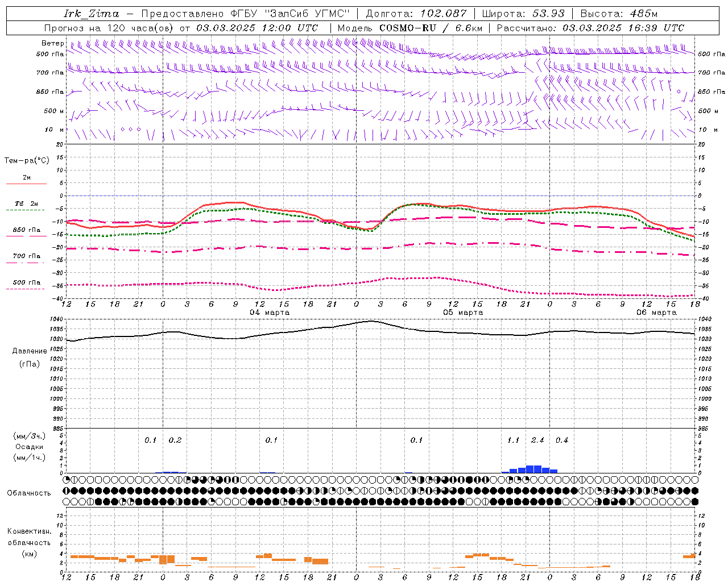This screenshot has height=582, width=728.
Task: Click the Осадки precipitation label
Action: click(30, 447)
